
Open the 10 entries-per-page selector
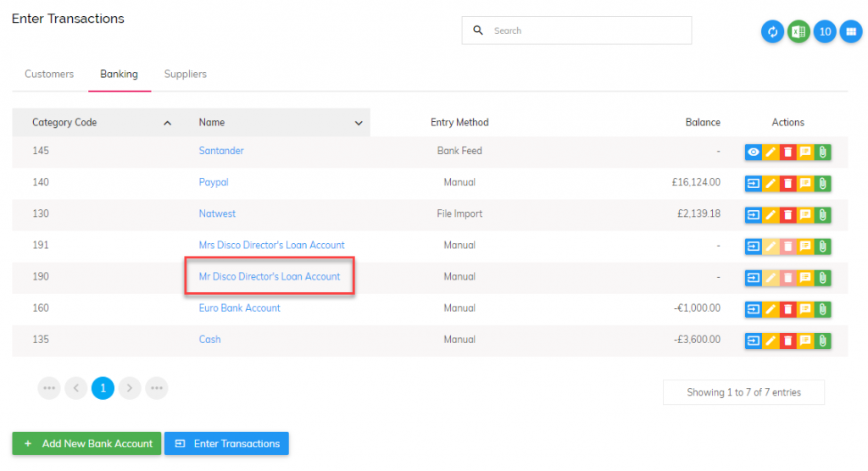pyautogui.click(x=825, y=31)
